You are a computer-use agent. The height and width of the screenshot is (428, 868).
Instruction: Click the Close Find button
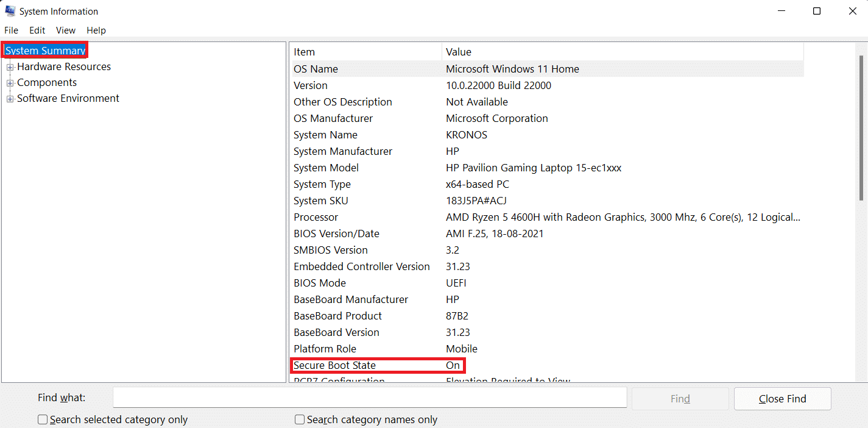pyautogui.click(x=782, y=399)
